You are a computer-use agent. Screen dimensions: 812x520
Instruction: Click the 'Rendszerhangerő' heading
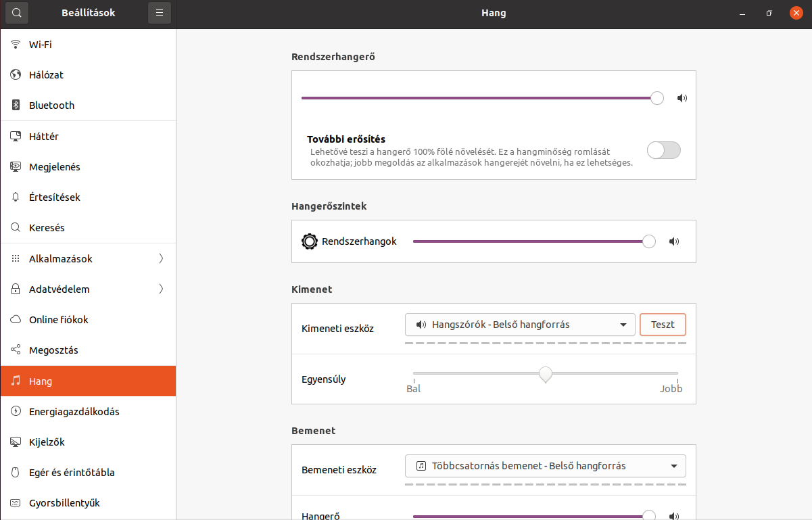(333, 57)
